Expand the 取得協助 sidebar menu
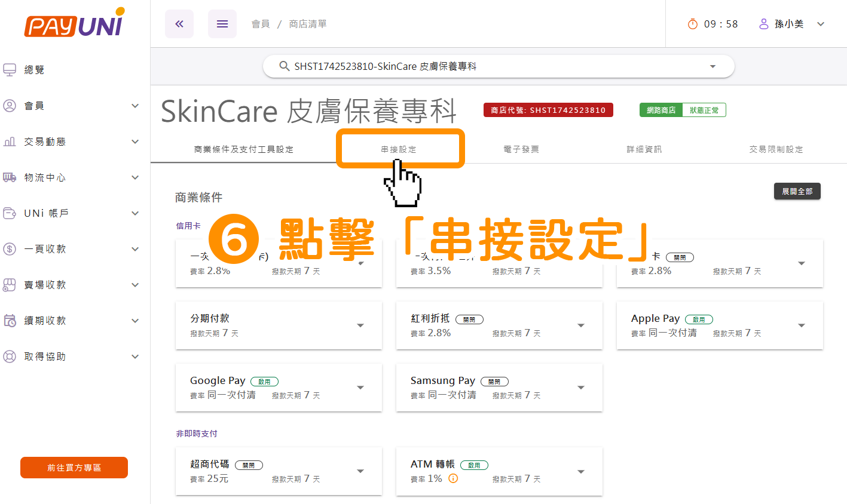847x504 pixels. point(135,357)
